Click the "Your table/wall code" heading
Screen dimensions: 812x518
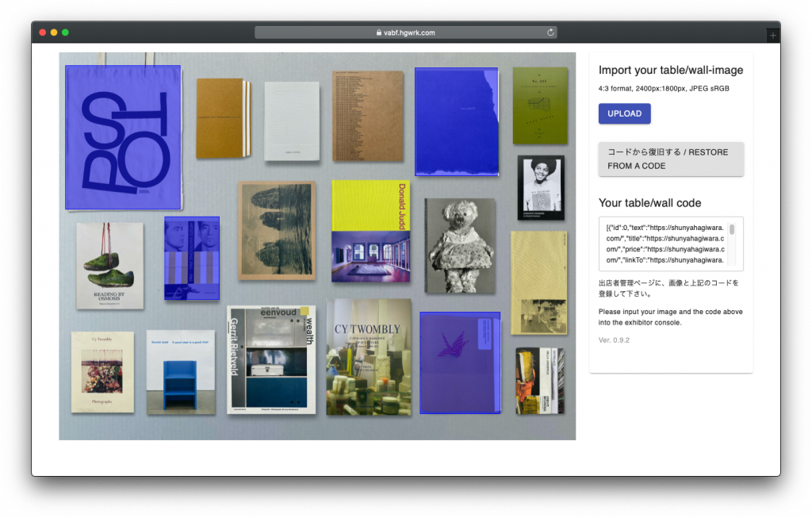point(650,203)
